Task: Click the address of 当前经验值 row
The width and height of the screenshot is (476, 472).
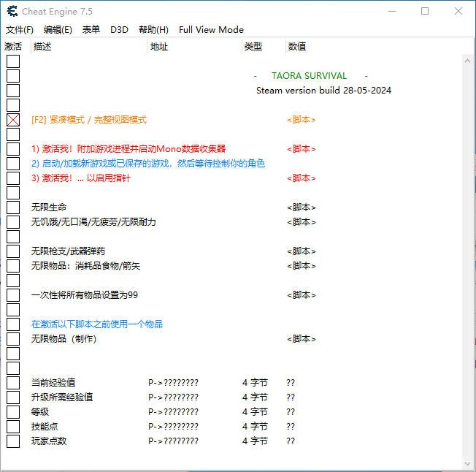Action: coord(173,383)
